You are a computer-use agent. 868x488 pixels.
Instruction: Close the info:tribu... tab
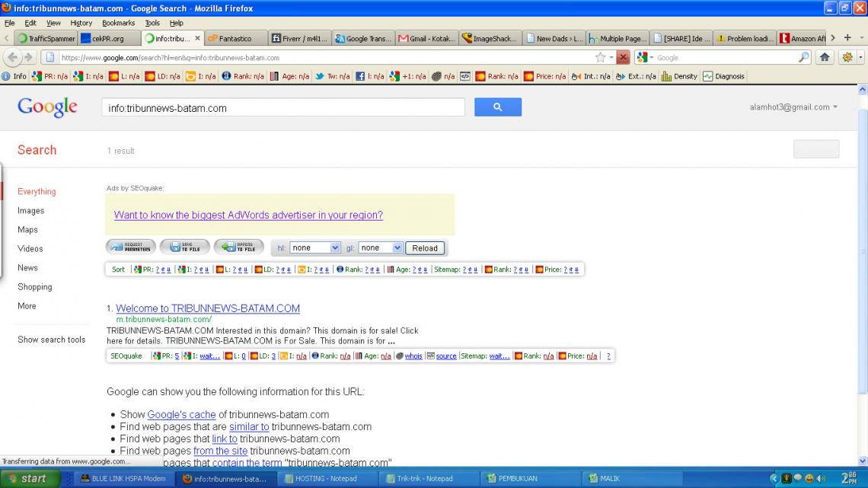pyautogui.click(x=198, y=38)
